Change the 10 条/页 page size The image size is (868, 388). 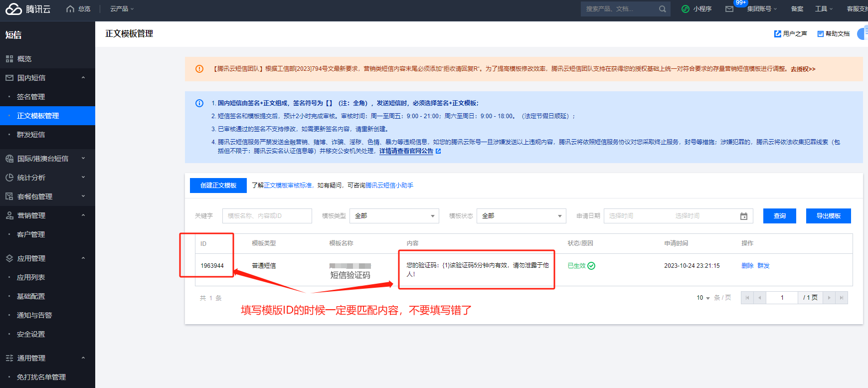703,298
